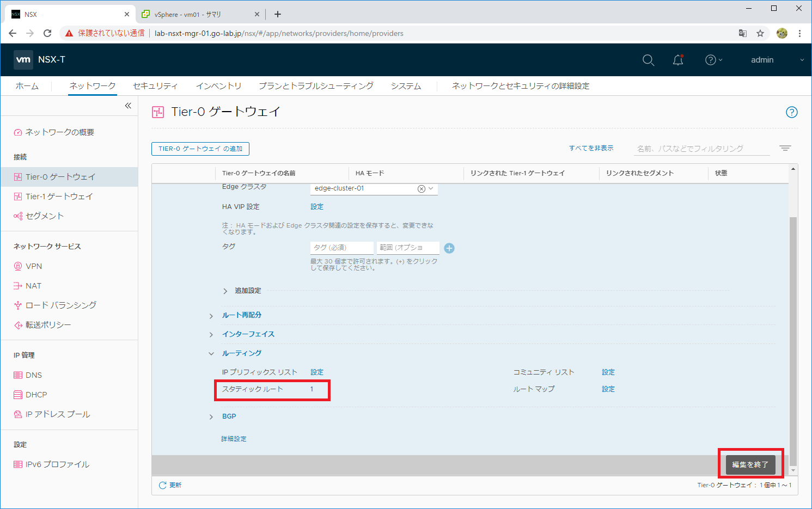812x509 pixels.
Task: Click the name/path filter search field
Action: tap(702, 149)
